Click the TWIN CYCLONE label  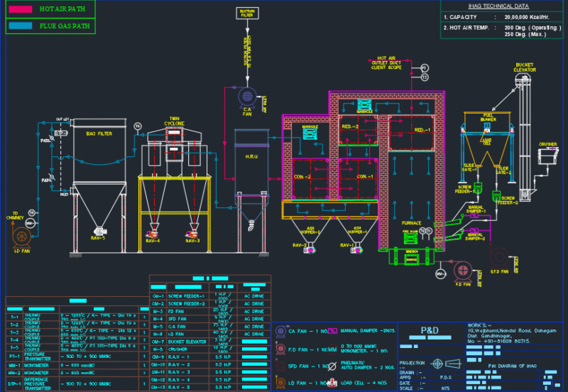tap(174, 121)
